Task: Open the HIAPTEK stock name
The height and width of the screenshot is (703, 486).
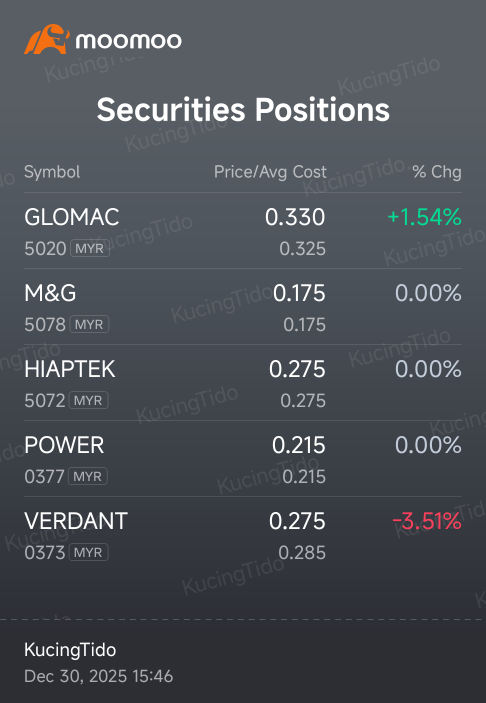Action: (70, 369)
